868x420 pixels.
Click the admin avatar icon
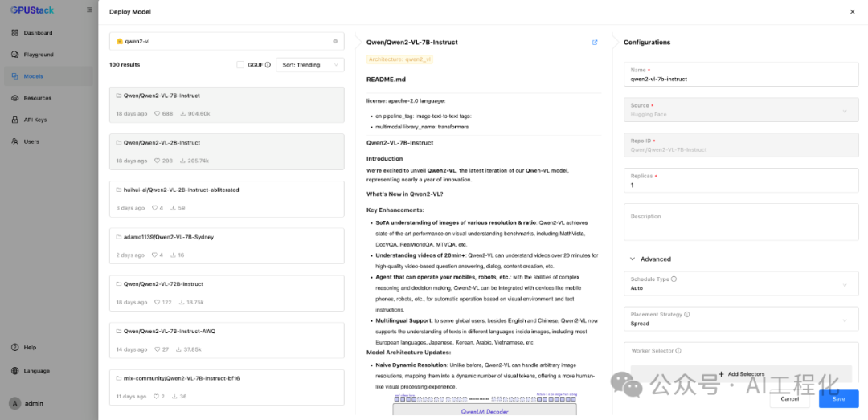click(x=15, y=403)
